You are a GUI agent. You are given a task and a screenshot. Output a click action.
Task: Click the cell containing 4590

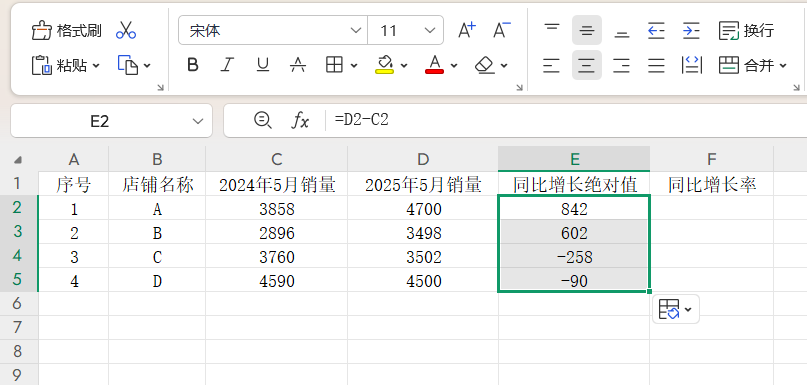(x=277, y=281)
